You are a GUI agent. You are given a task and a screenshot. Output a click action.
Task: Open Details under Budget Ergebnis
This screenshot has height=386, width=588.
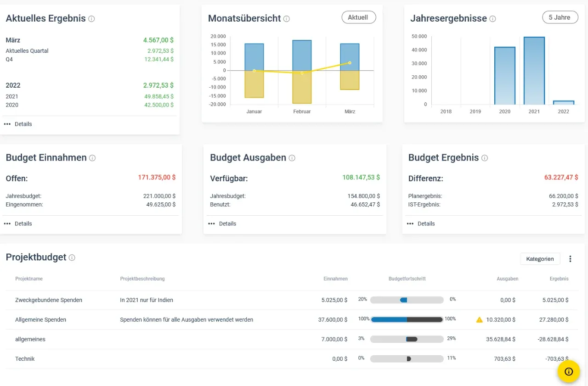421,224
